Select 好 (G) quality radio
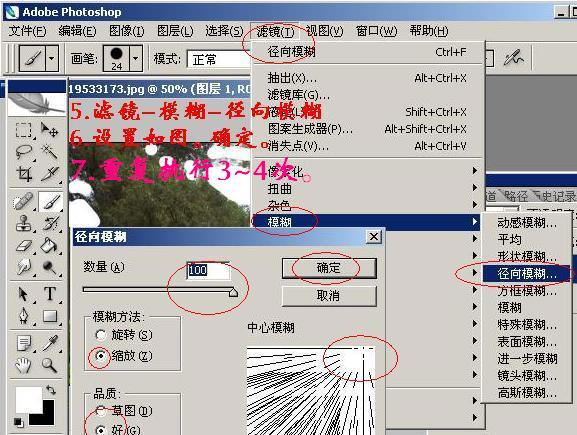This screenshot has width=577, height=435. pos(100,430)
